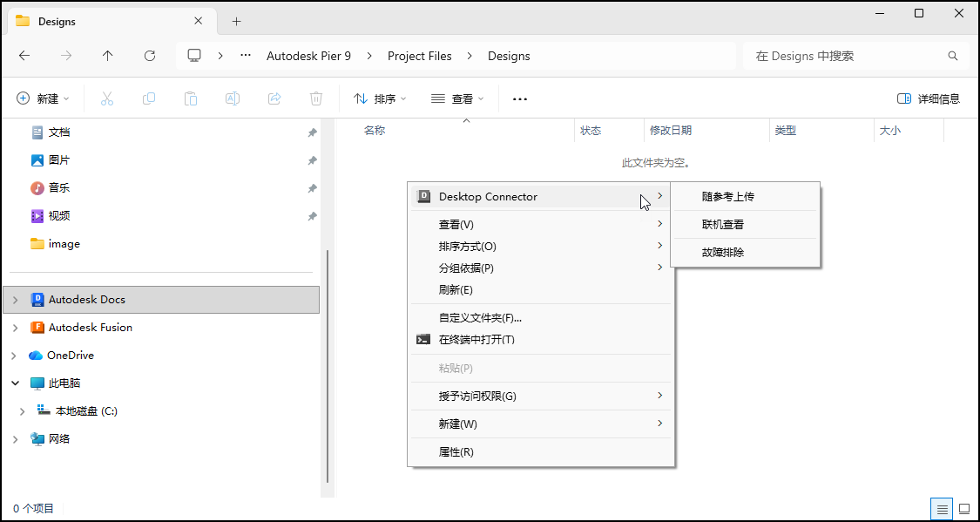This screenshot has height=522, width=980.
Task: Click the Share icon in toolbar
Action: [x=274, y=98]
